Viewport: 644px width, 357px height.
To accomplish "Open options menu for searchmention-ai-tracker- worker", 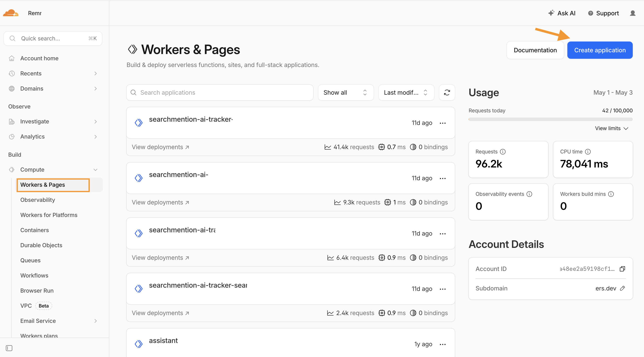I will coord(443,123).
